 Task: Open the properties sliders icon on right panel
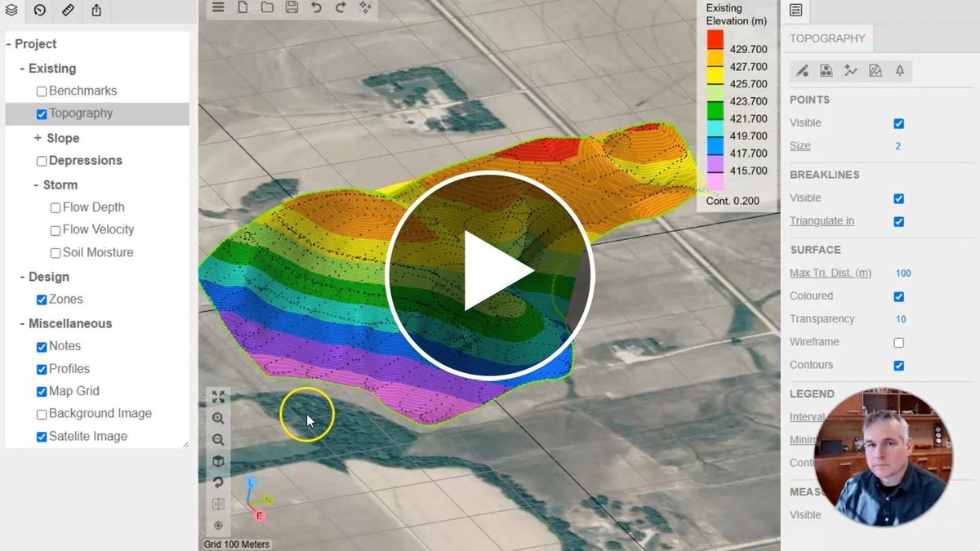795,11
